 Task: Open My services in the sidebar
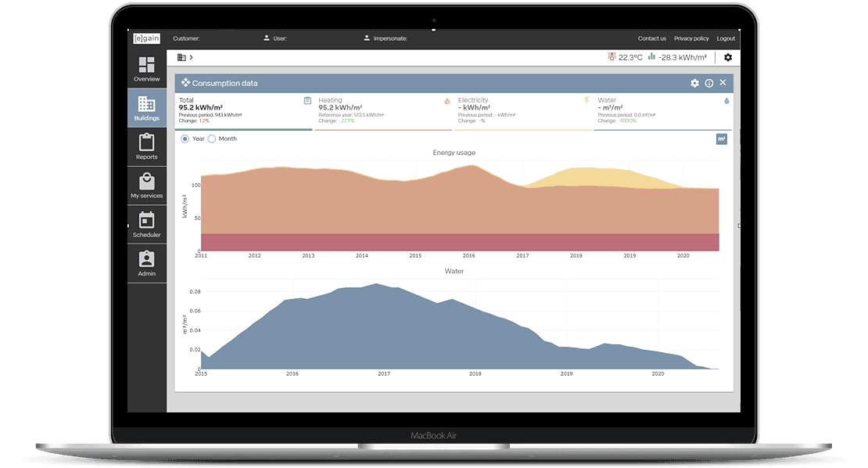[146, 185]
